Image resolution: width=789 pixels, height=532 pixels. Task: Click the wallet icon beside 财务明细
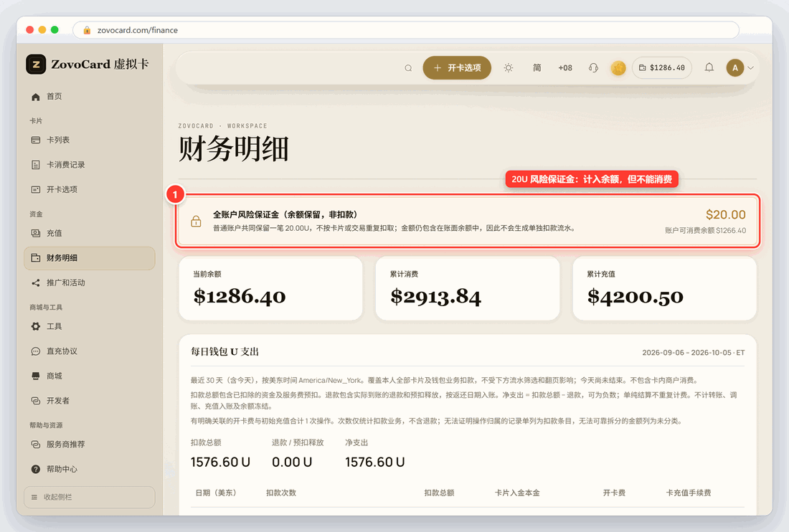[x=36, y=258]
